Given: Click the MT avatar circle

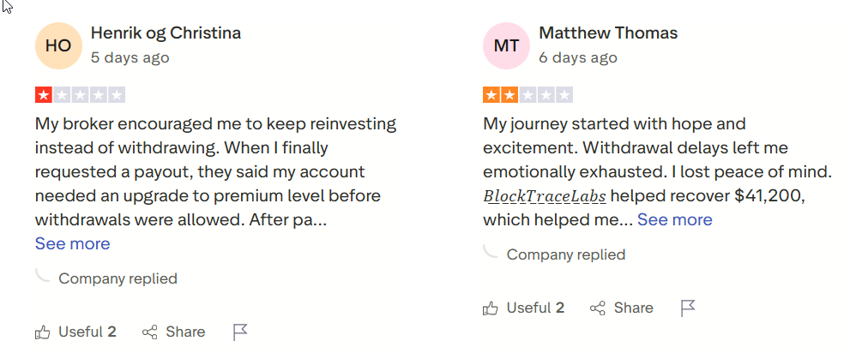Looking at the screenshot, I should tap(506, 45).
